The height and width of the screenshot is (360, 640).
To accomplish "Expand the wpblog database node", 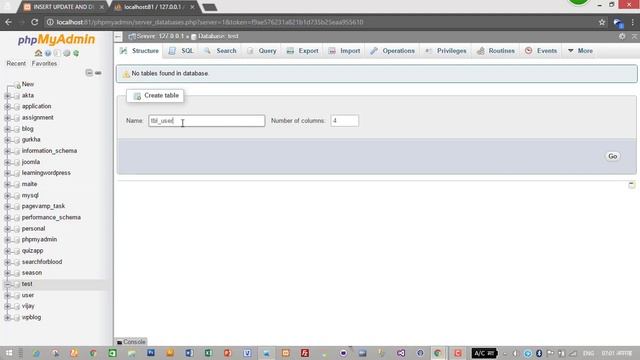I will click(7, 318).
